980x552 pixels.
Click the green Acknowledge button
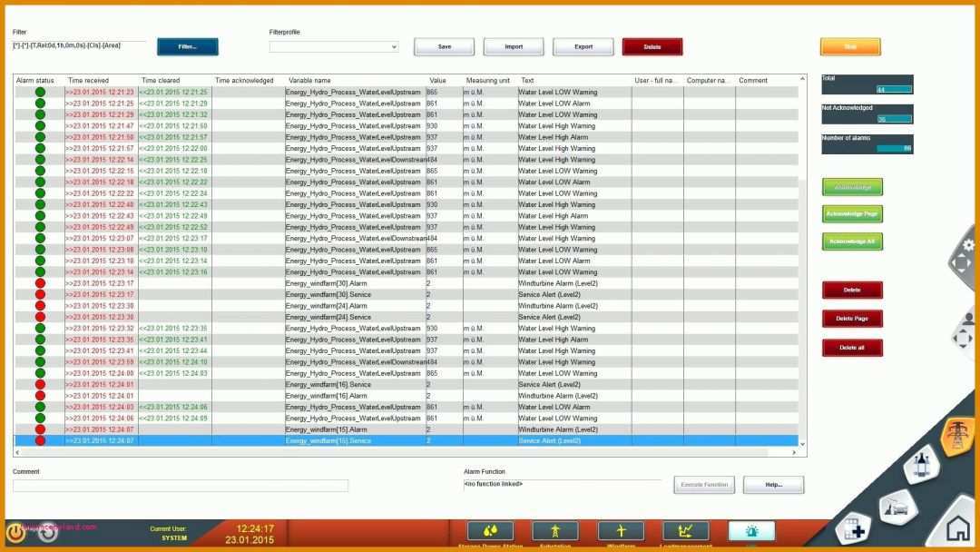click(852, 187)
